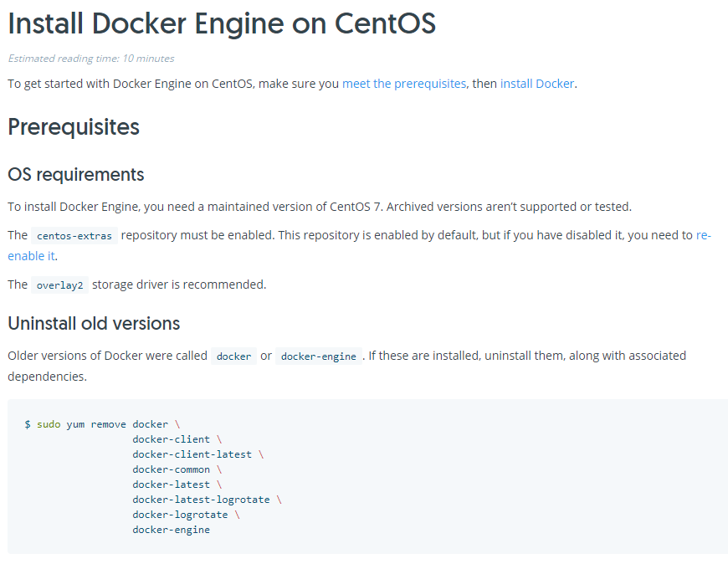Screen dimensions: 728x564
Task: Click the "docker-client" line in code block
Action: 171,439
